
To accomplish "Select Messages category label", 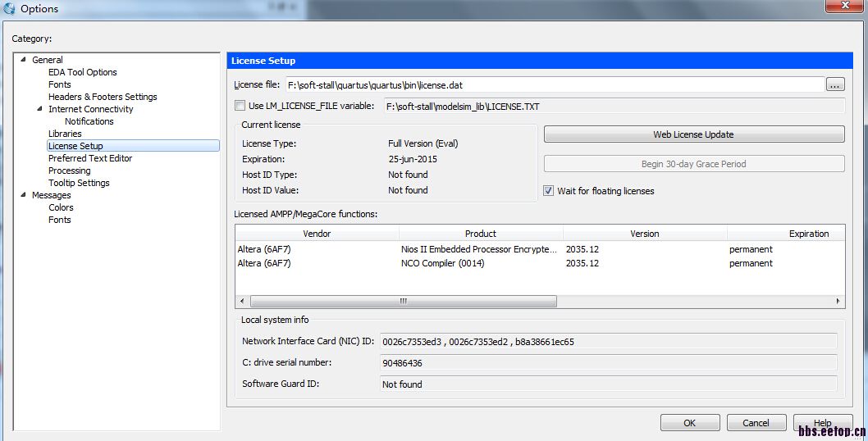I will (52, 195).
